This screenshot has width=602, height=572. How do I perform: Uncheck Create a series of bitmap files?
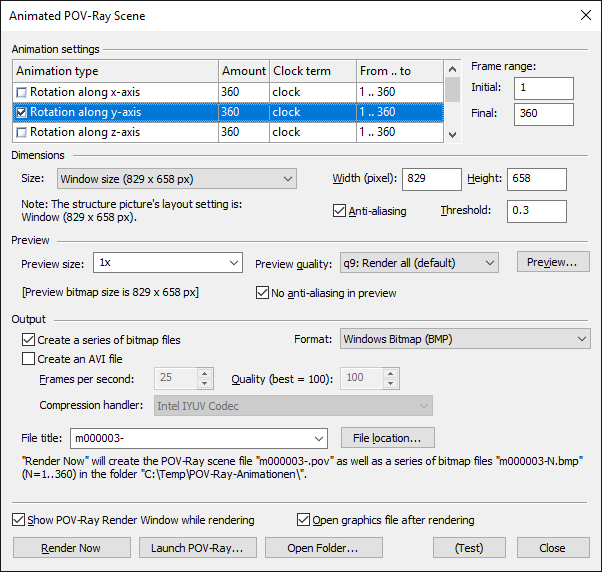point(27,340)
